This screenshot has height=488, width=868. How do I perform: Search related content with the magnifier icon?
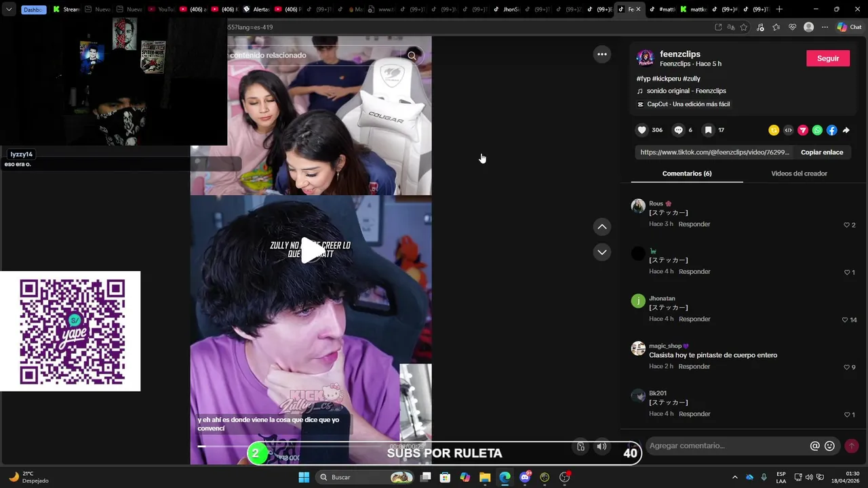[x=412, y=56]
